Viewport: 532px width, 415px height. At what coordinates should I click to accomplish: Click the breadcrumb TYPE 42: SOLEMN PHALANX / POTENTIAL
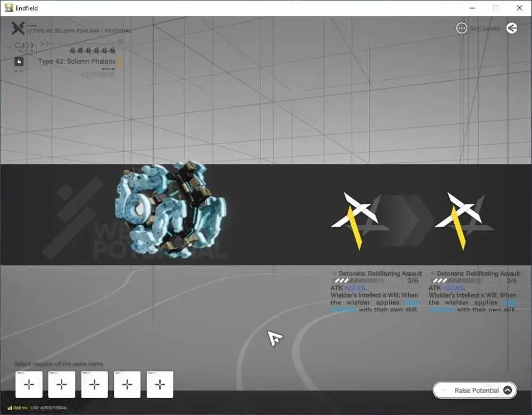click(x=79, y=31)
